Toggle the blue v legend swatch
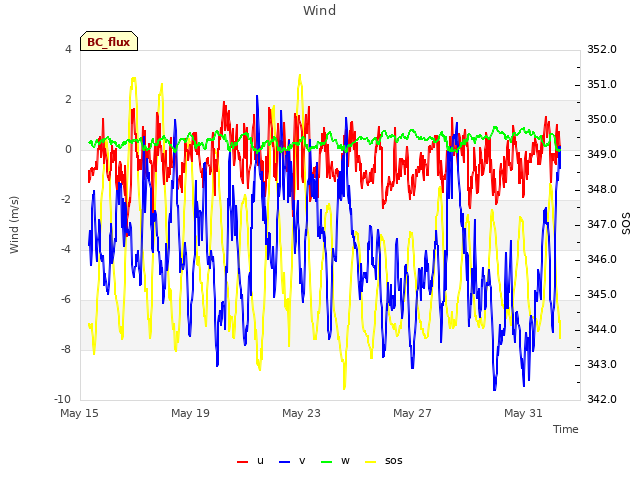The image size is (640, 480). [284, 462]
